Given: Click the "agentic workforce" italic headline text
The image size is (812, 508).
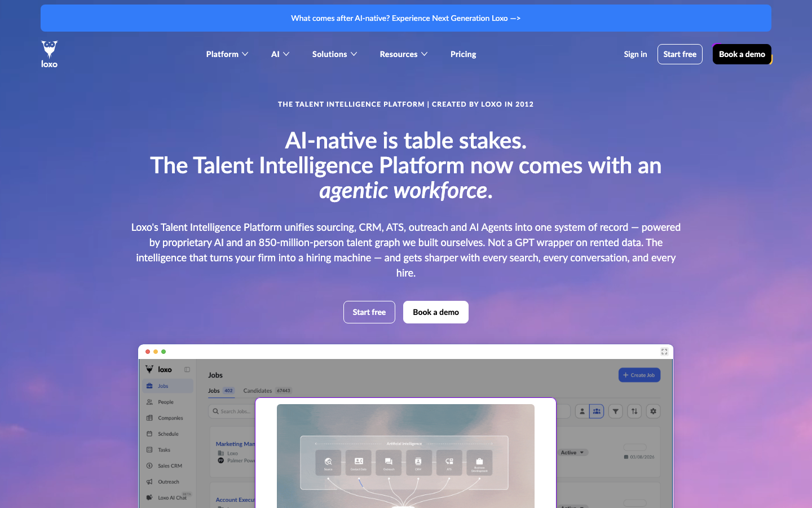Looking at the screenshot, I should (403, 191).
